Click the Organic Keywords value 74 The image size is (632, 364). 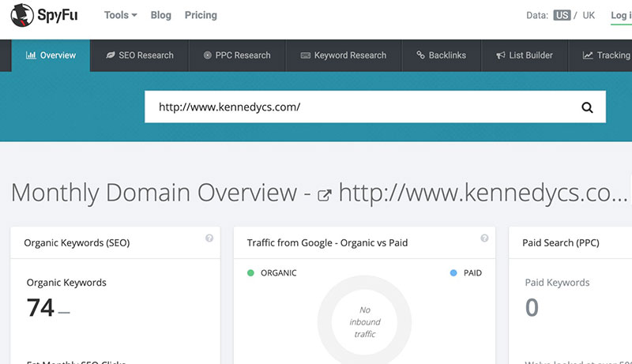[x=40, y=308]
